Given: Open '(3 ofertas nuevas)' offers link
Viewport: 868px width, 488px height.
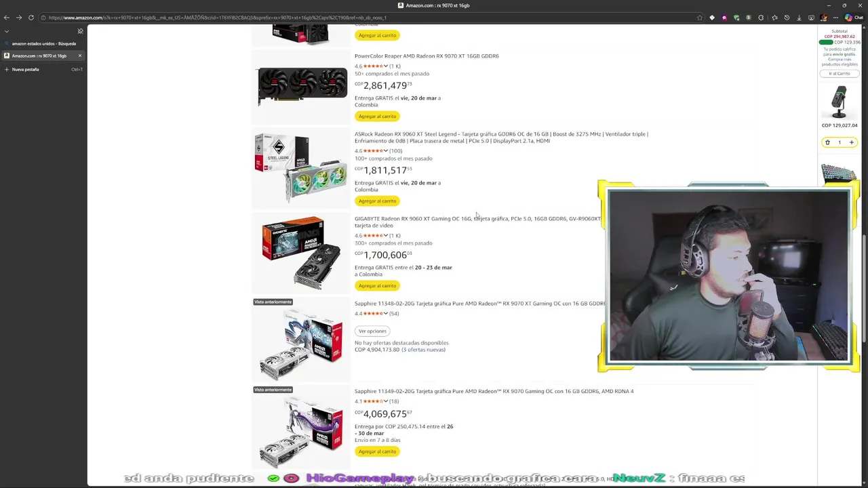Looking at the screenshot, I should 423,350.
